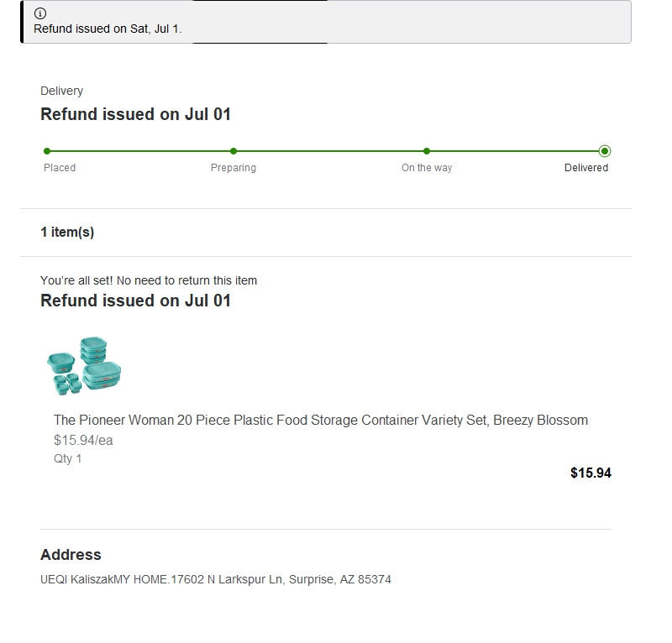Click the Placed label under the tracker
Image resolution: width=672 pixels, height=643 pixels.
point(60,168)
